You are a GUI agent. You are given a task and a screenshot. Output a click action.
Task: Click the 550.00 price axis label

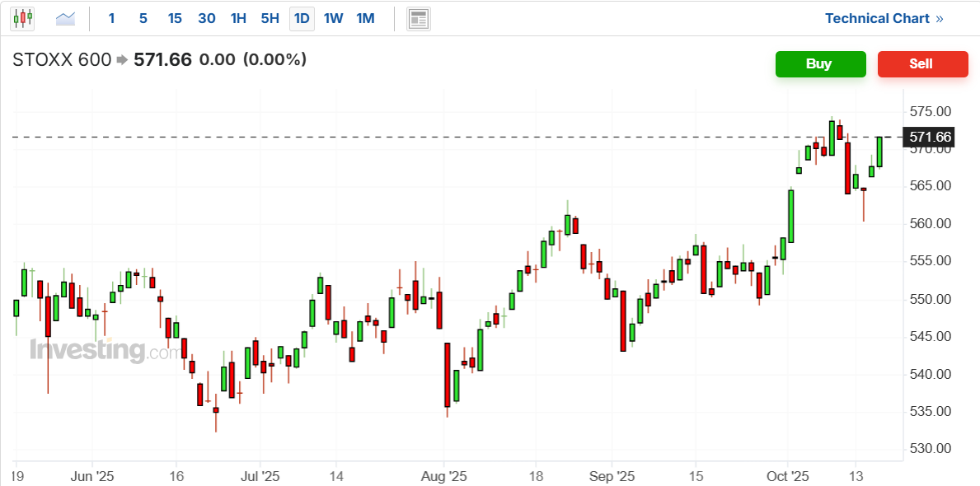[931, 299]
